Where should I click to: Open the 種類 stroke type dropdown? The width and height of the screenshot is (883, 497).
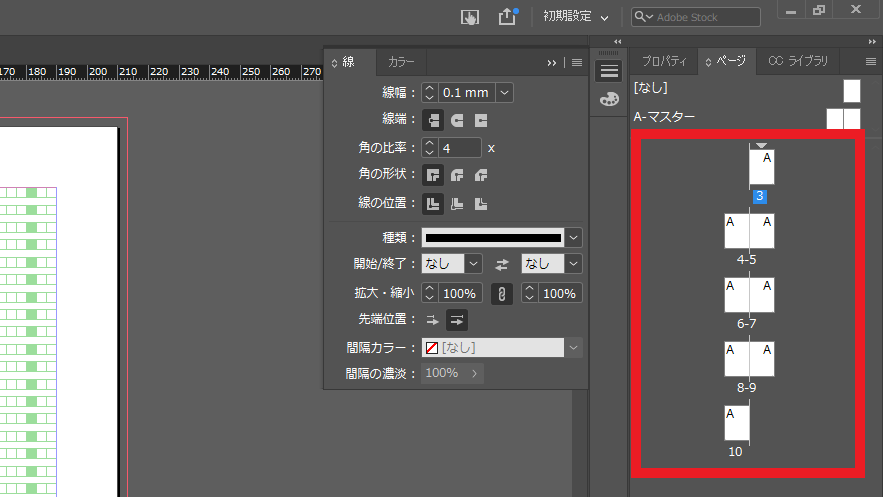[573, 238]
